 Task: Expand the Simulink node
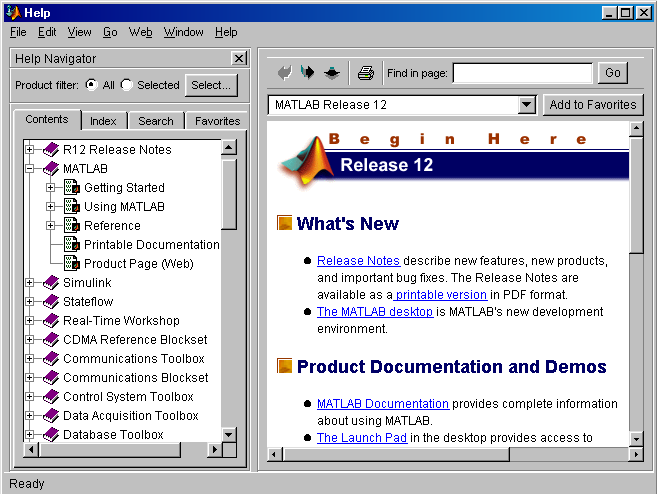(x=30, y=282)
